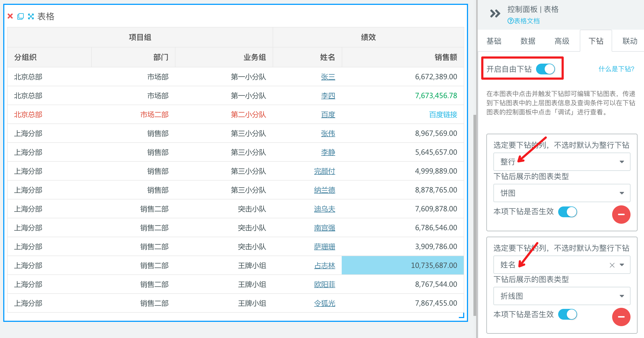Click the 项目组 group header
This screenshot has height=338, width=644.
coord(140,37)
